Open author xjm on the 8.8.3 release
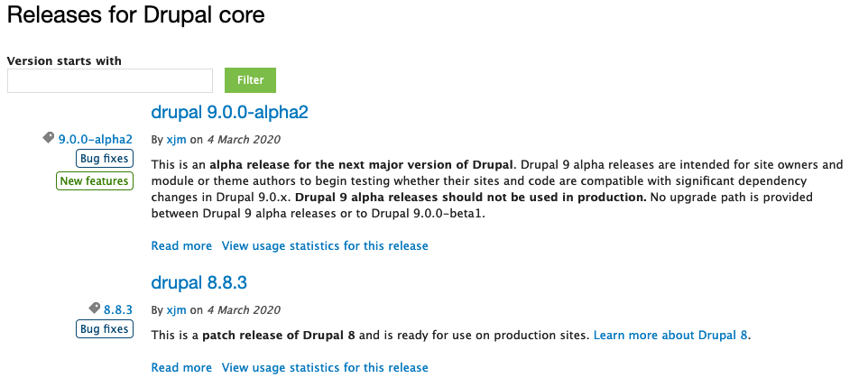 point(176,310)
